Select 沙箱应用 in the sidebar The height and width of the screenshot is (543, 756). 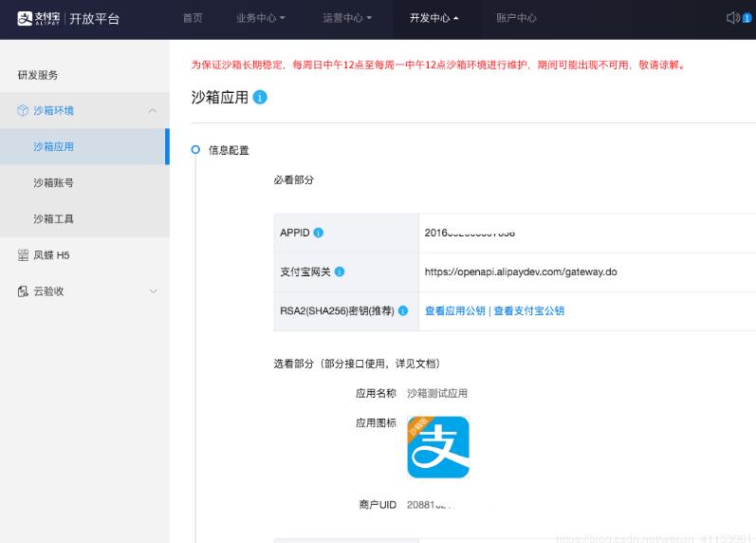tap(84, 146)
